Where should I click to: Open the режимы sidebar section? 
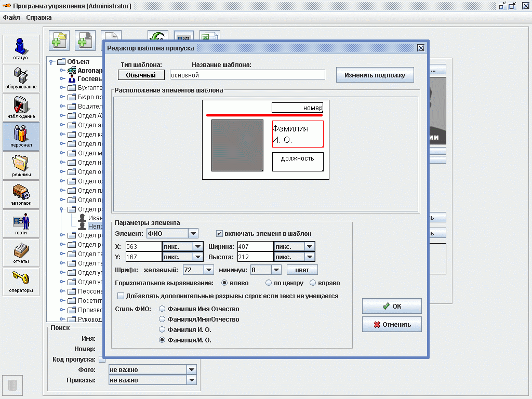pos(21,165)
